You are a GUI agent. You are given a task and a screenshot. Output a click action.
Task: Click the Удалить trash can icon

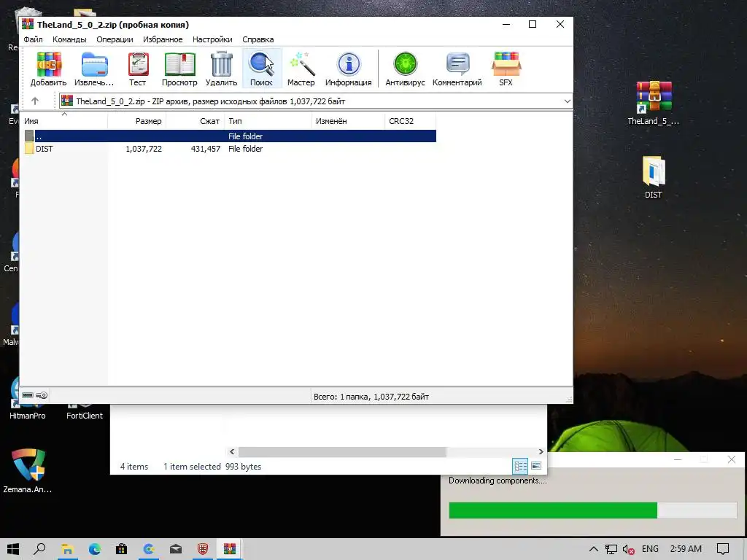point(221,69)
